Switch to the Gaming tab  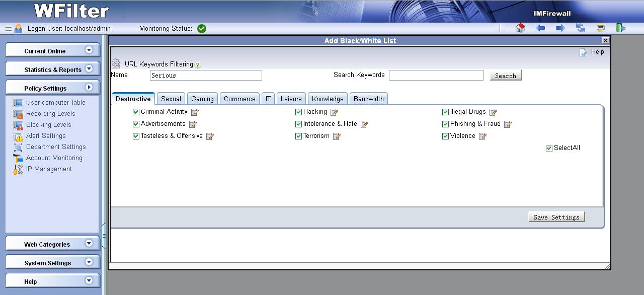pyautogui.click(x=202, y=99)
